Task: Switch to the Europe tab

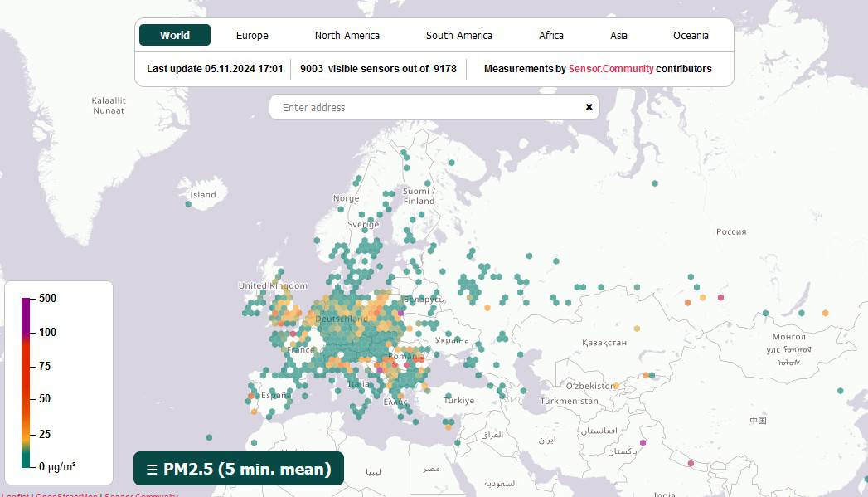Action: pos(252,35)
